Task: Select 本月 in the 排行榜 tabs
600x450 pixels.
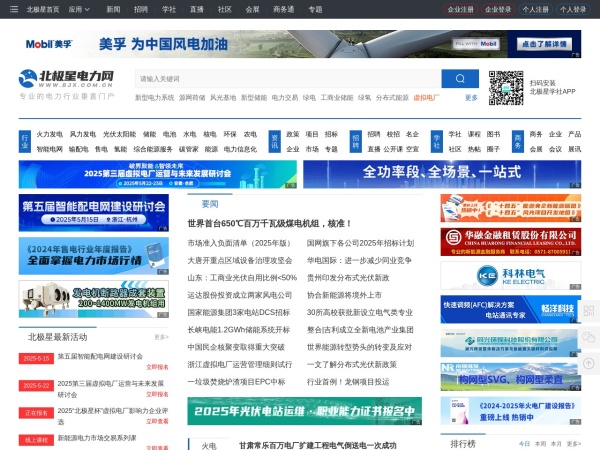Action: [x=556, y=444]
